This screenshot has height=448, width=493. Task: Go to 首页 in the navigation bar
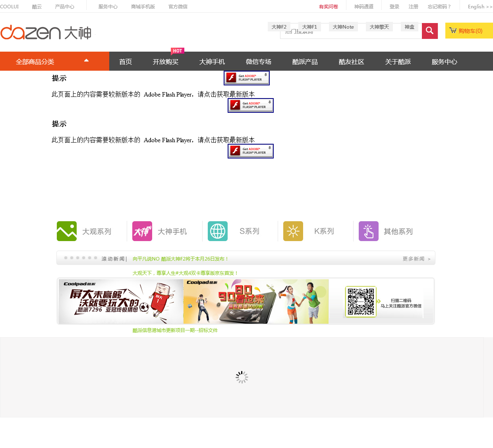coord(126,62)
